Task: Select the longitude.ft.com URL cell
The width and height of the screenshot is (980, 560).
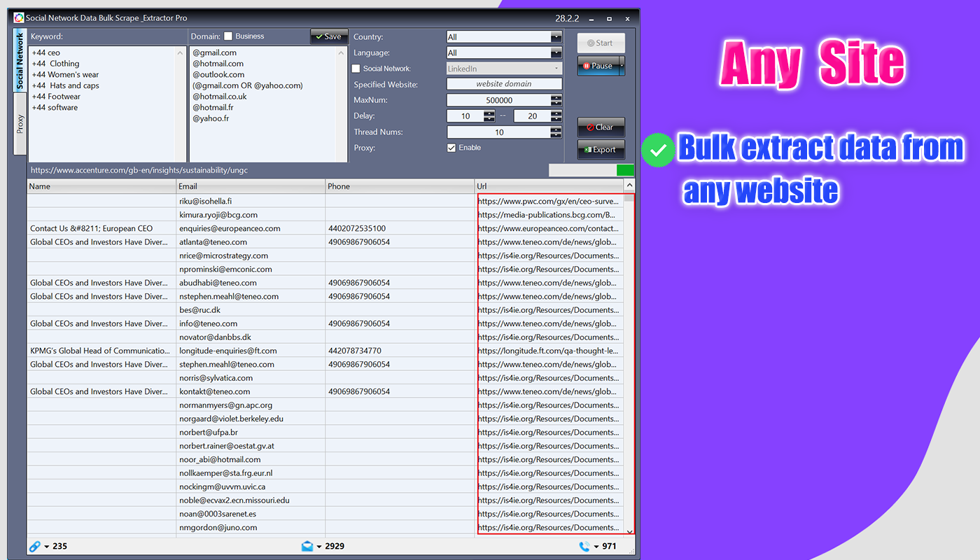Action: click(548, 351)
